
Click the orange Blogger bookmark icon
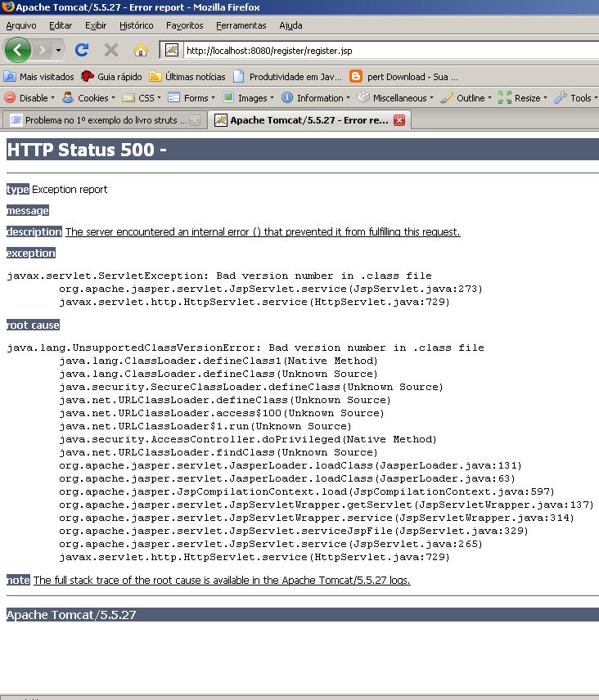click(x=356, y=76)
